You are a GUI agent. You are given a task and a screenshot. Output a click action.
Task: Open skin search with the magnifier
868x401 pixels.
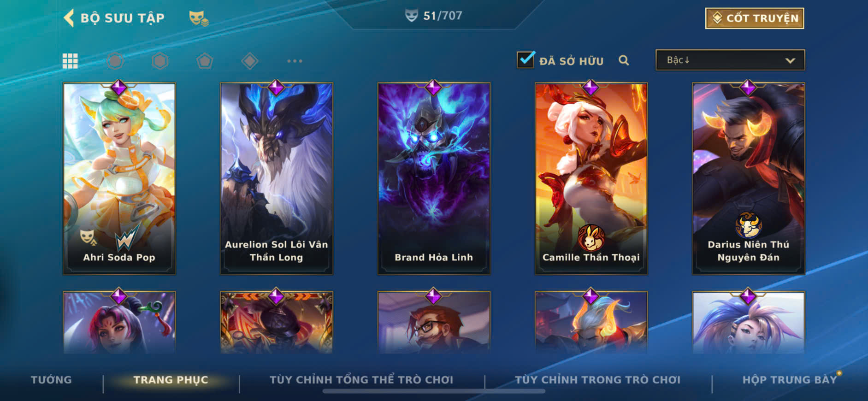(624, 60)
